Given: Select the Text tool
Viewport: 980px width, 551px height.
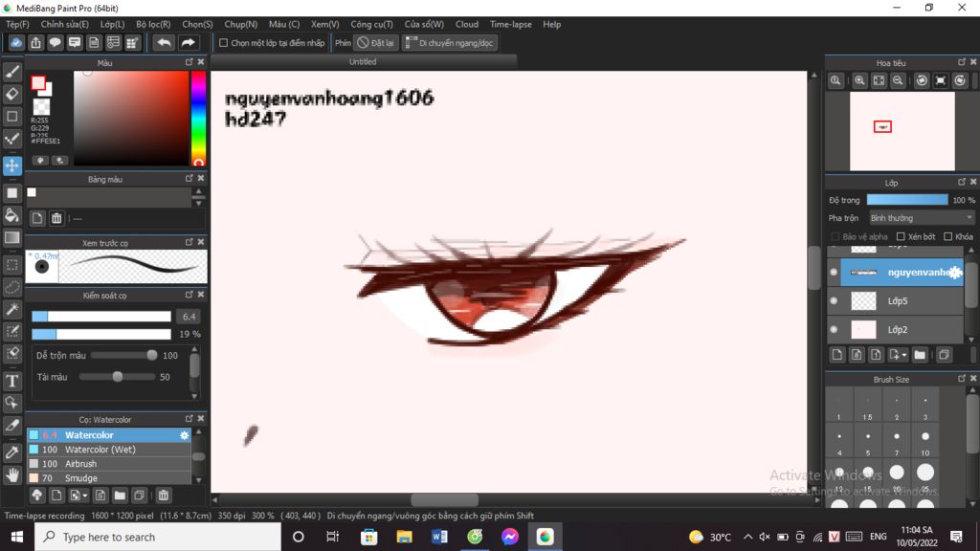Looking at the screenshot, I should [11, 381].
